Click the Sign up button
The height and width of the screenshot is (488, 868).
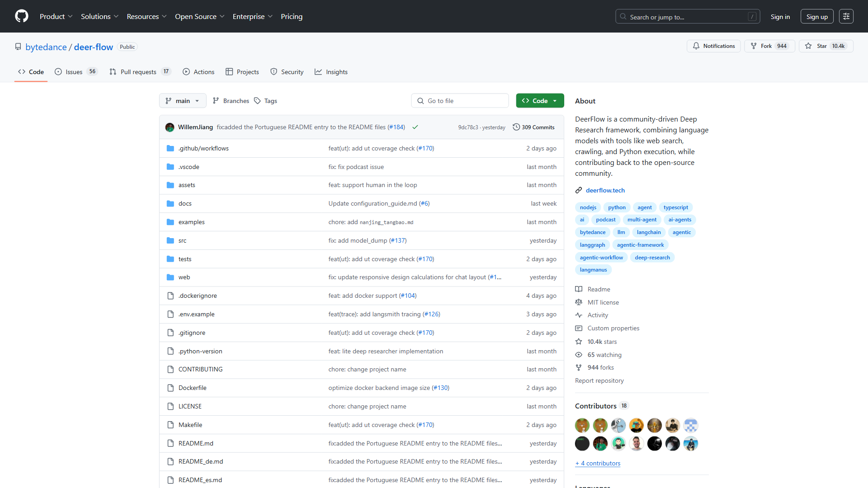[816, 16]
